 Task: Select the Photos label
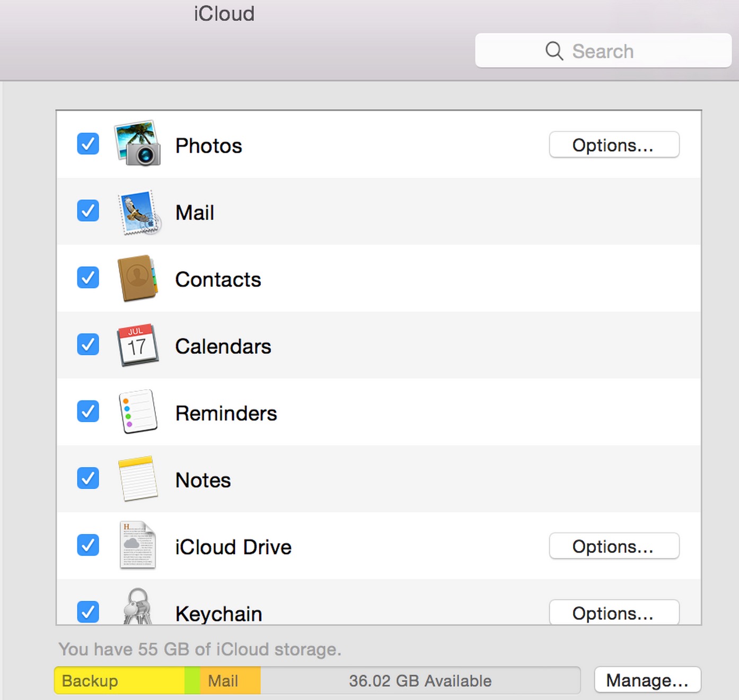[x=208, y=146]
